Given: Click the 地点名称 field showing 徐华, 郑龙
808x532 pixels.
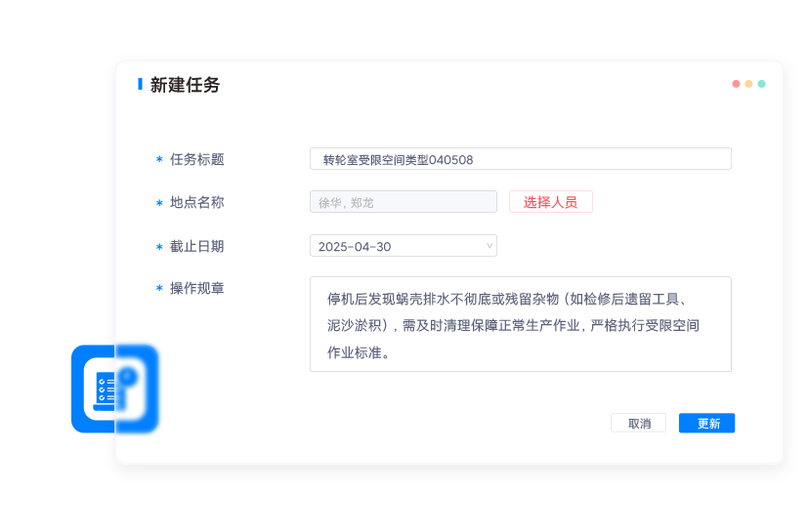Looking at the screenshot, I should pos(403,202).
